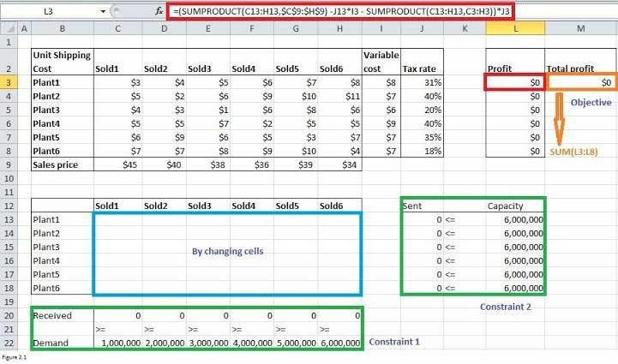Click the Plant5 label in row 7
The width and height of the screenshot is (618, 364).
point(63,138)
